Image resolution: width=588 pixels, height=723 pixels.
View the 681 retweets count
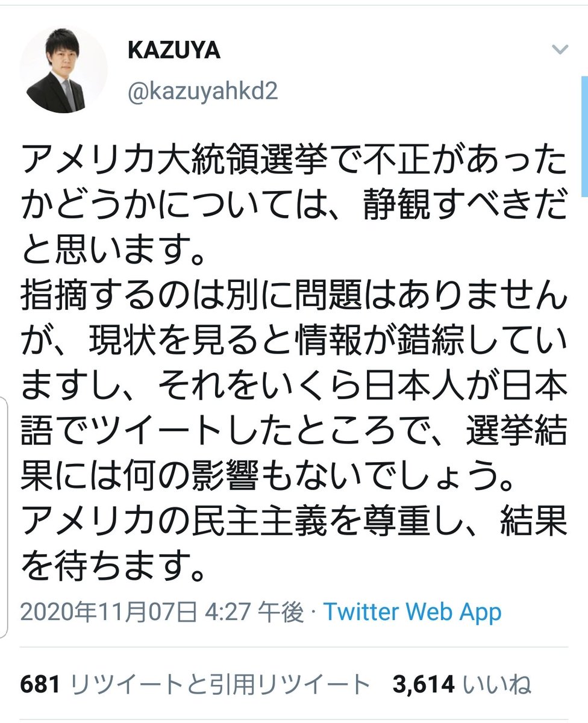click(x=41, y=684)
